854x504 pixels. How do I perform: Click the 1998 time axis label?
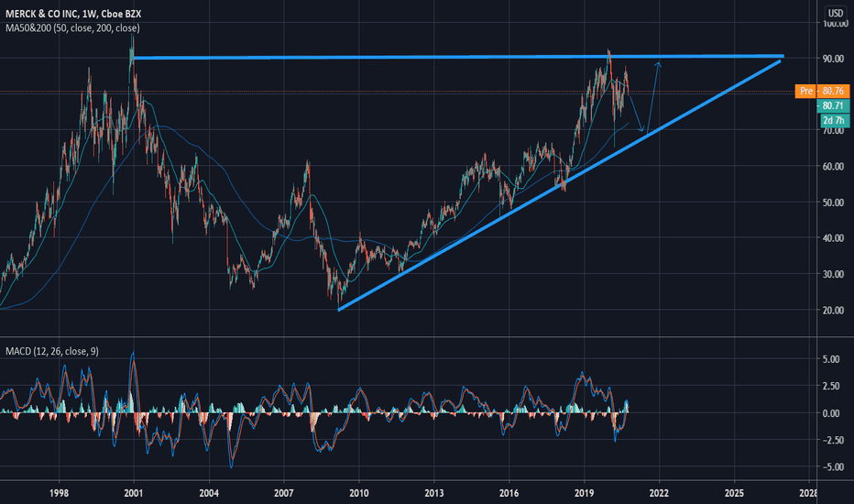(x=59, y=493)
